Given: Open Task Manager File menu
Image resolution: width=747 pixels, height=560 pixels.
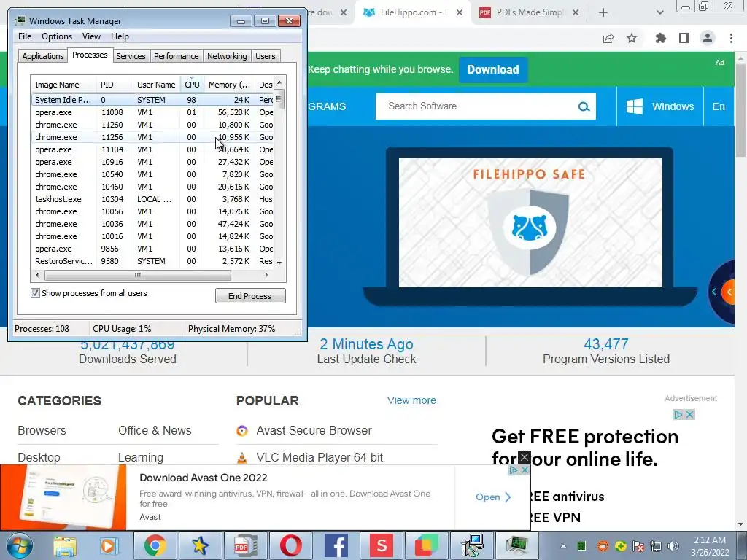Looking at the screenshot, I should click(25, 36).
